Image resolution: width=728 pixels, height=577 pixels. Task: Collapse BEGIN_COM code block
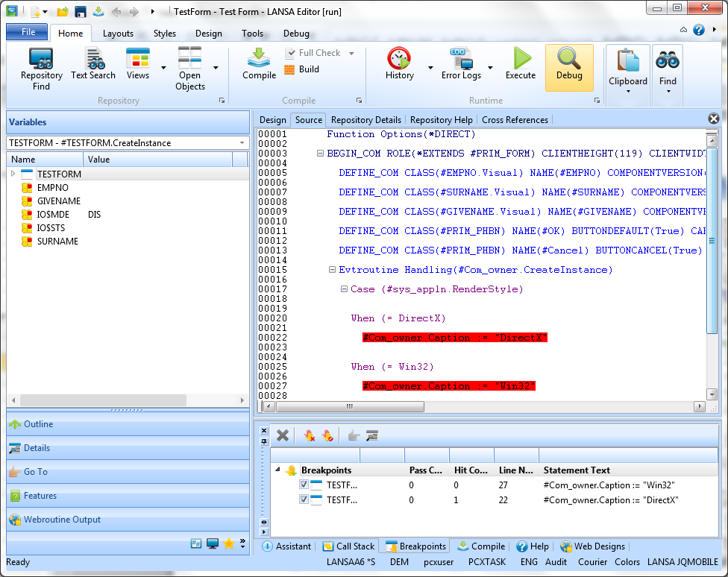320,153
